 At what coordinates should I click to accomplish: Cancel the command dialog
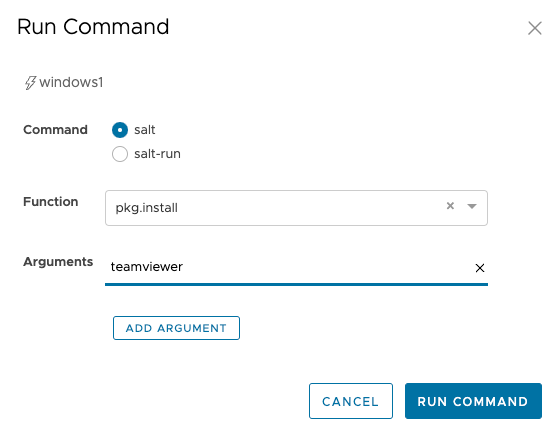(x=351, y=401)
